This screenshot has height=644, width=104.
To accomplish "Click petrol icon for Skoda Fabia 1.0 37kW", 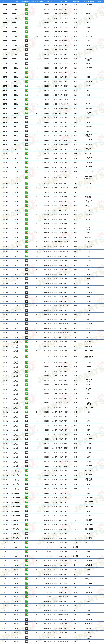I will [x=27, y=149].
